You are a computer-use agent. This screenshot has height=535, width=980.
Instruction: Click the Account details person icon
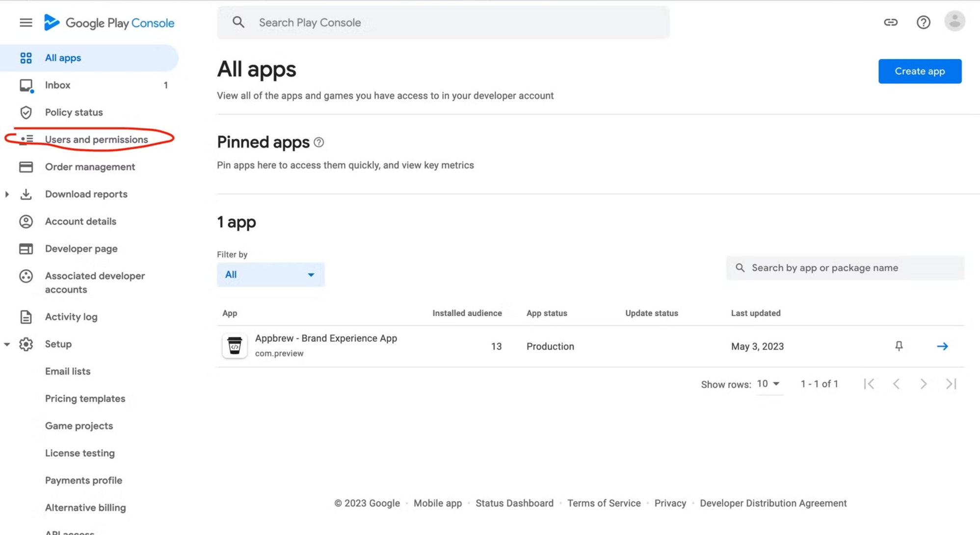26,222
